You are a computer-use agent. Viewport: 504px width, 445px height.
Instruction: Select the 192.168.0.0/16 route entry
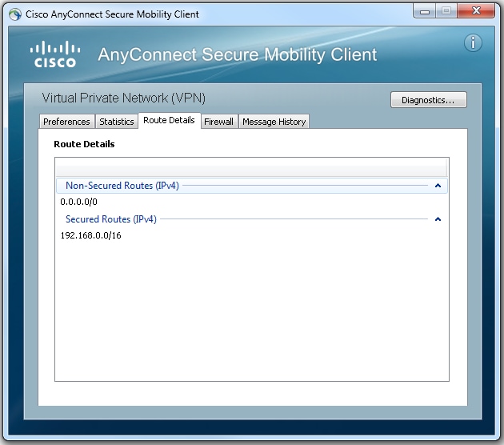[x=90, y=235]
